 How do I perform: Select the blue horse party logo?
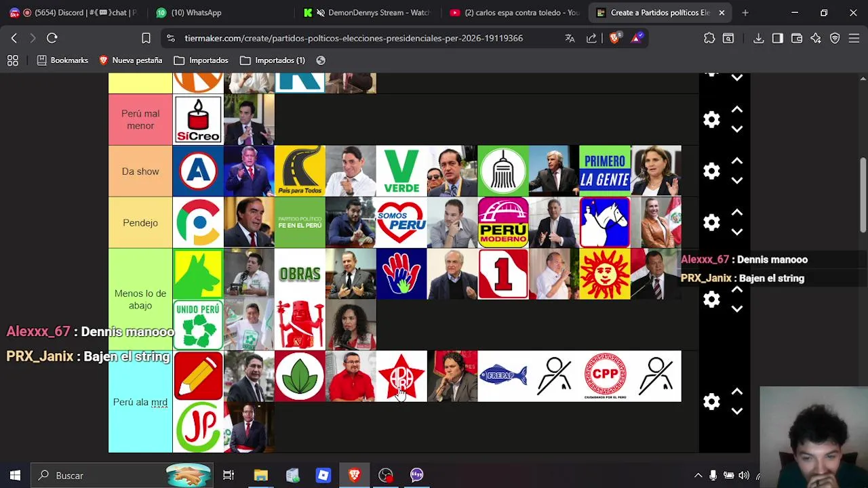(x=605, y=223)
